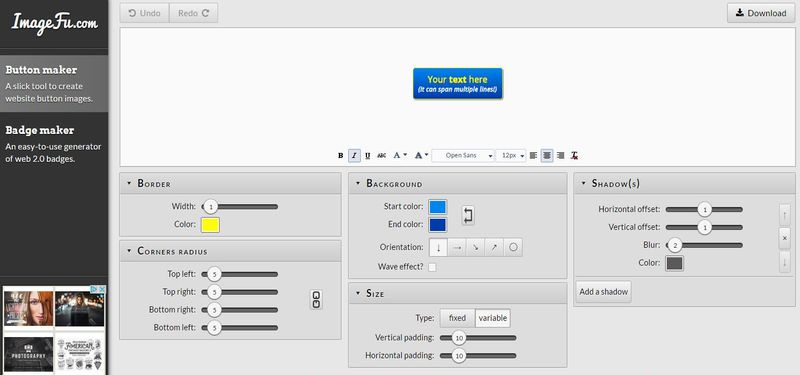Click the Add a shadow button
This screenshot has width=800, height=375.
pos(604,292)
